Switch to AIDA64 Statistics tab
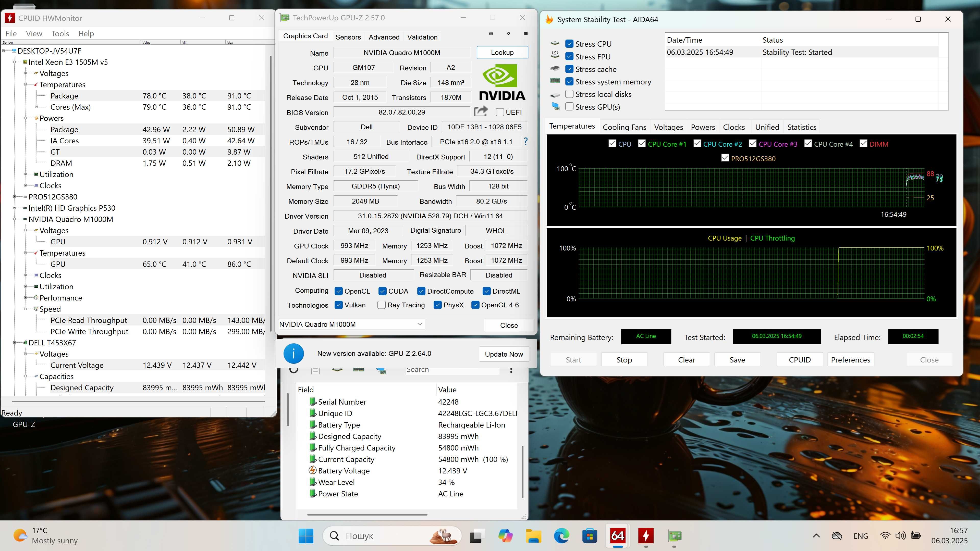Image resolution: width=980 pixels, height=551 pixels. [802, 127]
